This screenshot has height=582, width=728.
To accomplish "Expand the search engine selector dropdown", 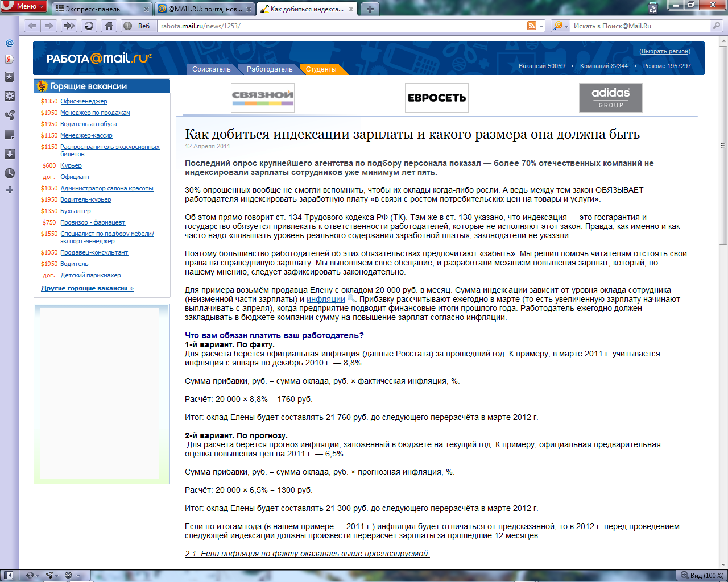I will [561, 26].
